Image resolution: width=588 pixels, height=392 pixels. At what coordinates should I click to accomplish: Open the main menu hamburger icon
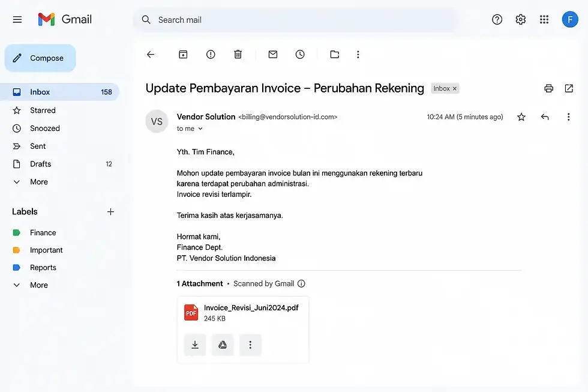pos(17,19)
